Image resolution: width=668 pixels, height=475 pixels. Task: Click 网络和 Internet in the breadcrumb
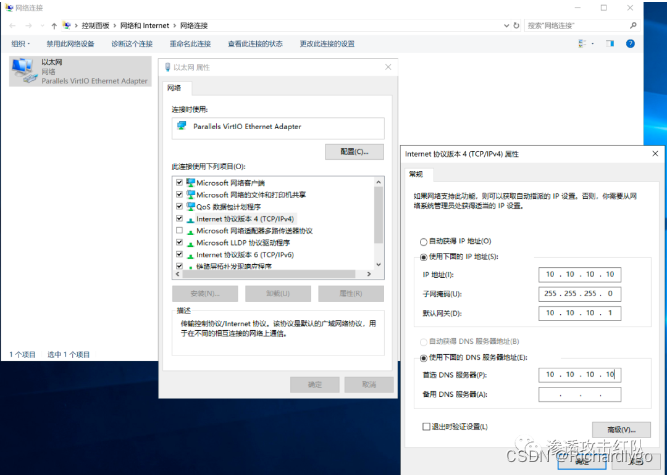[x=144, y=26]
